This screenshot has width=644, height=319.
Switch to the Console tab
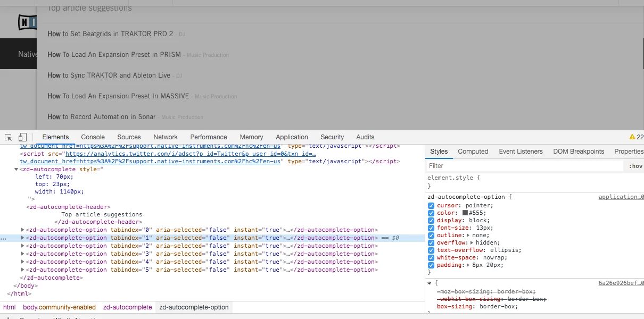point(93,137)
